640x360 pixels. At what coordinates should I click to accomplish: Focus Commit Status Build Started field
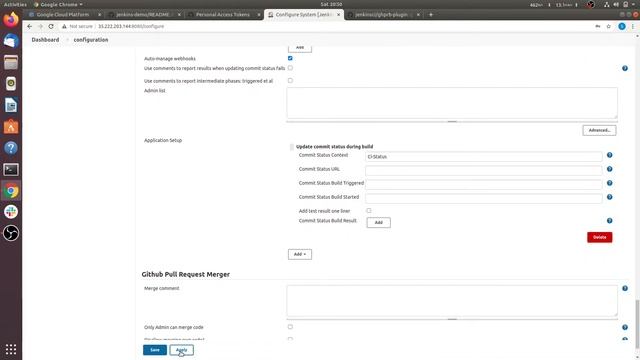483,198
